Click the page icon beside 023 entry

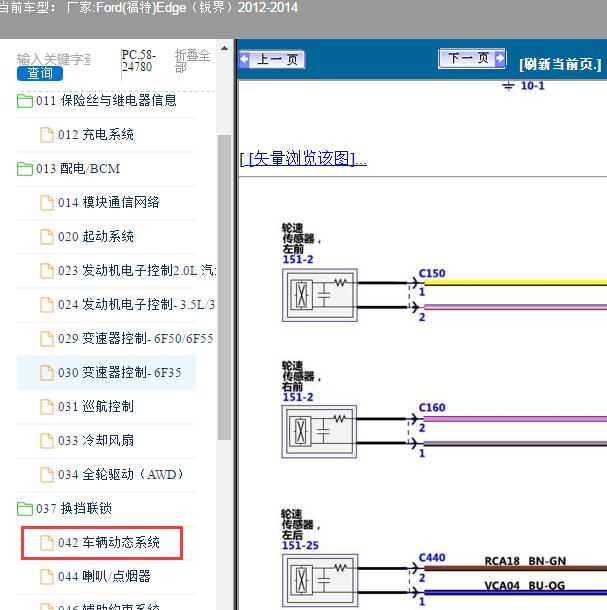point(47,271)
